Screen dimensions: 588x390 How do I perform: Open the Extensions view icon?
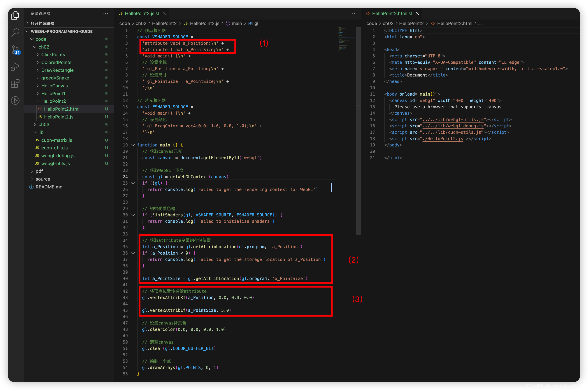(15, 84)
